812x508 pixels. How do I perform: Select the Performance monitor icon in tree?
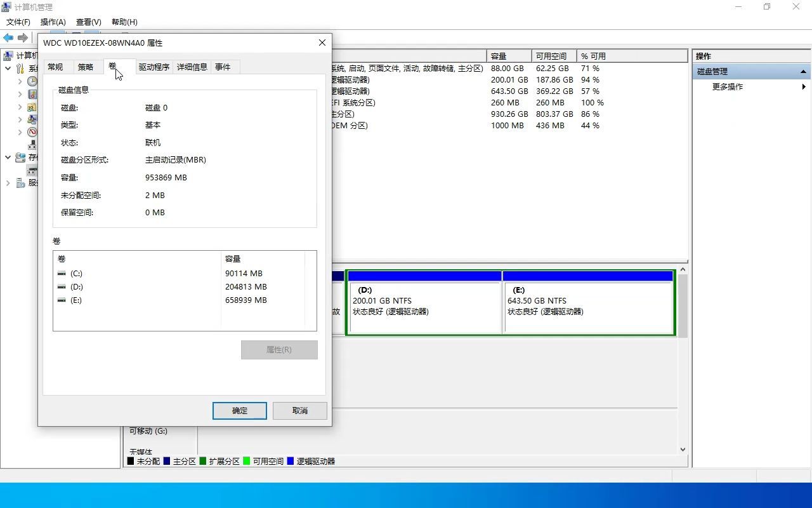(32, 132)
